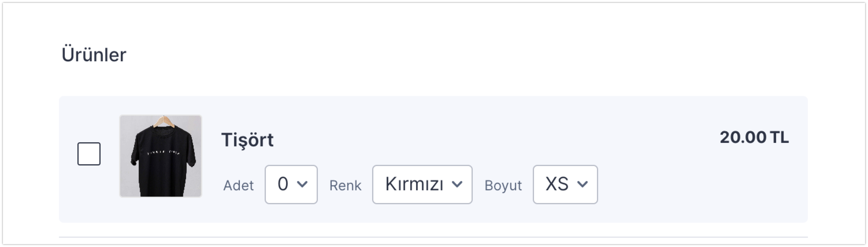The width and height of the screenshot is (868, 247).
Task: Open the Adet quantity dropdown
Action: tap(291, 184)
